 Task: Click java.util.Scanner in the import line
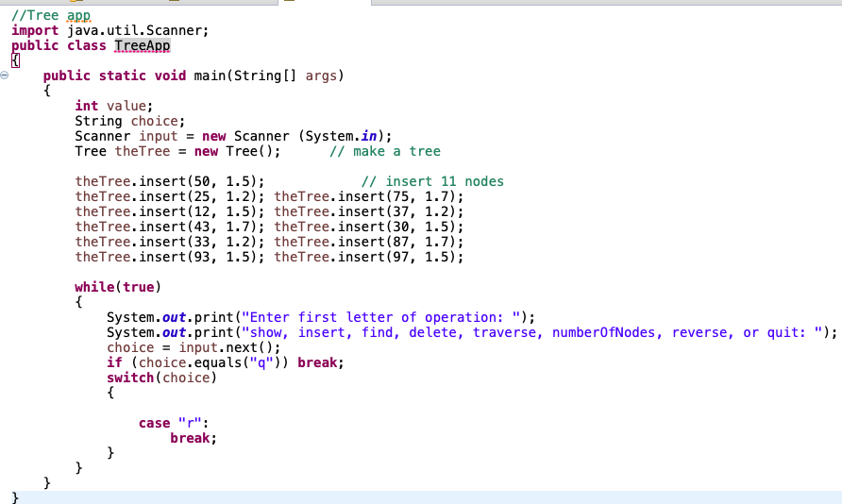(134, 30)
